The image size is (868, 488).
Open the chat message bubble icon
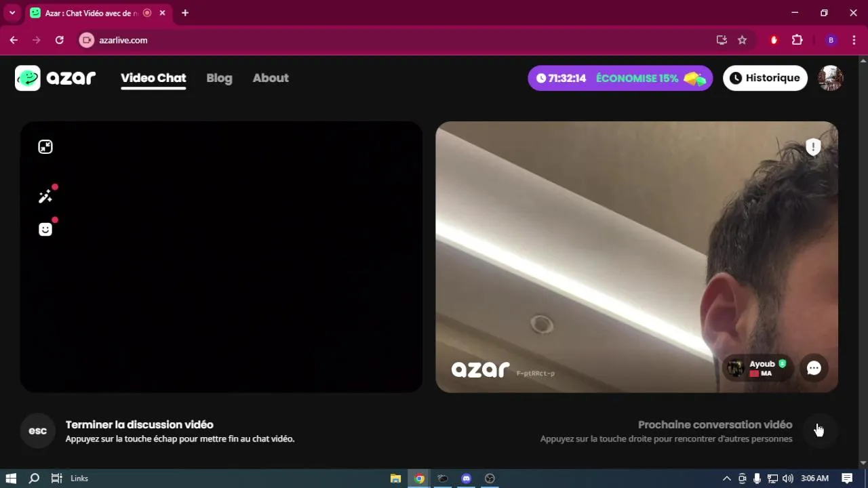point(814,368)
